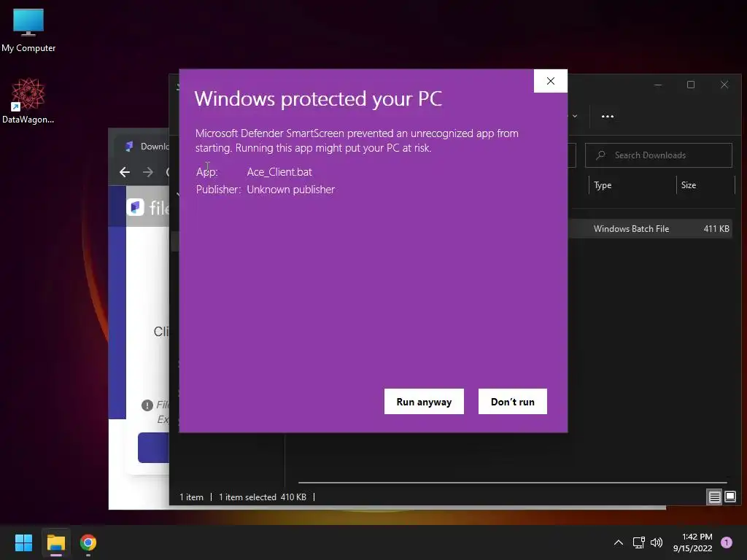The image size is (747, 560).
Task: Open notification badge showing 1
Action: tap(726, 542)
